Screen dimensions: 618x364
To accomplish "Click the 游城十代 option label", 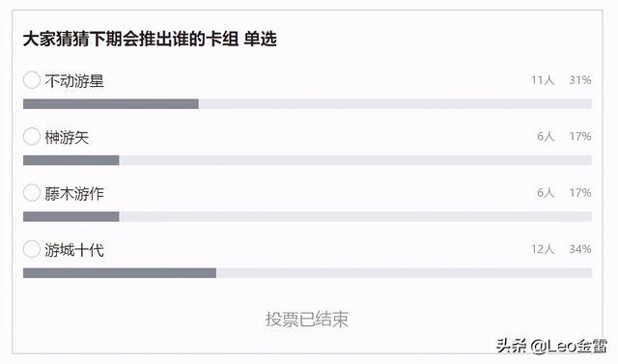I will point(74,250).
